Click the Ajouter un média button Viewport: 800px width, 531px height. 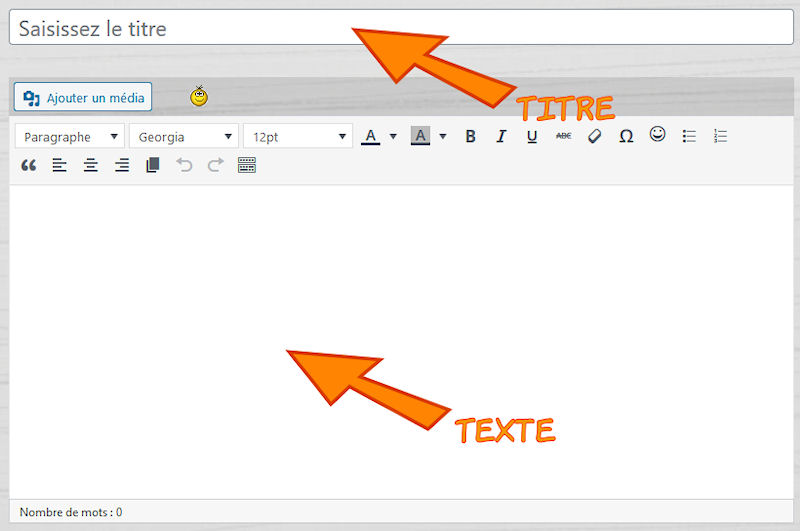pos(83,97)
